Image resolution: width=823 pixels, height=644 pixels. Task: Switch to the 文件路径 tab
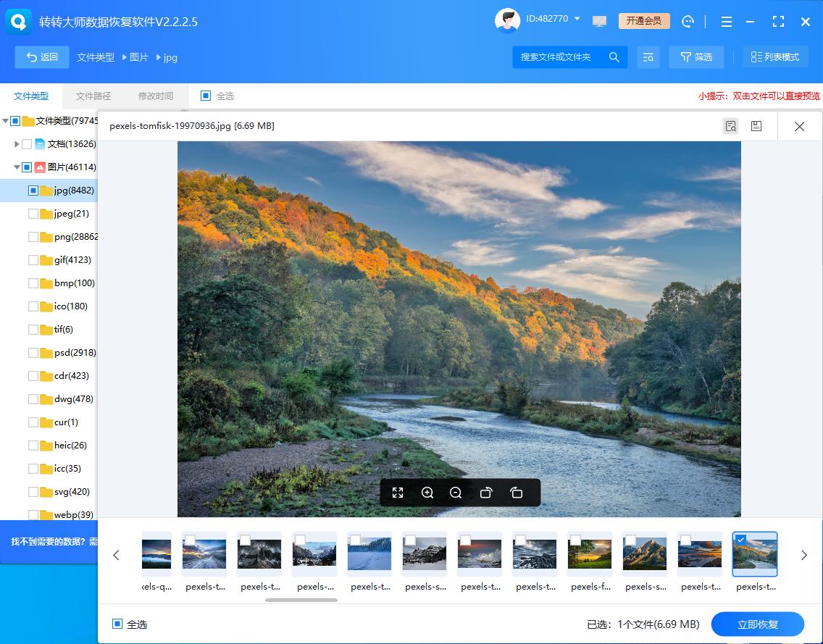tap(93, 95)
